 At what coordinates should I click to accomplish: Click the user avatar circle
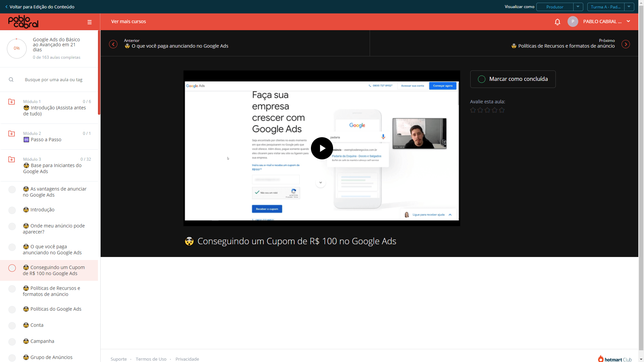573,21
